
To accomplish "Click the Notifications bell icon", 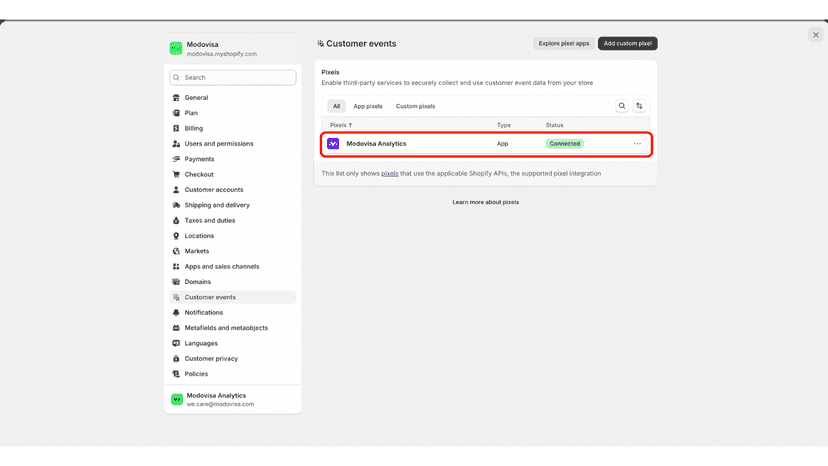I will click(x=176, y=313).
